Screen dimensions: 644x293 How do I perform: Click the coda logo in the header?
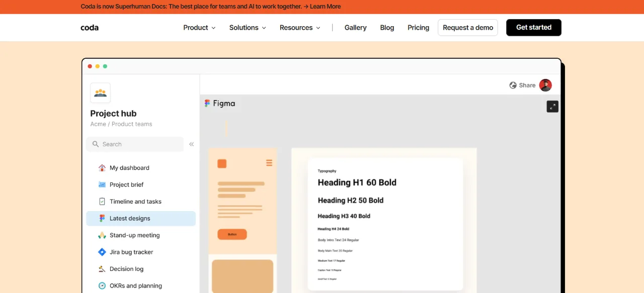(90, 28)
